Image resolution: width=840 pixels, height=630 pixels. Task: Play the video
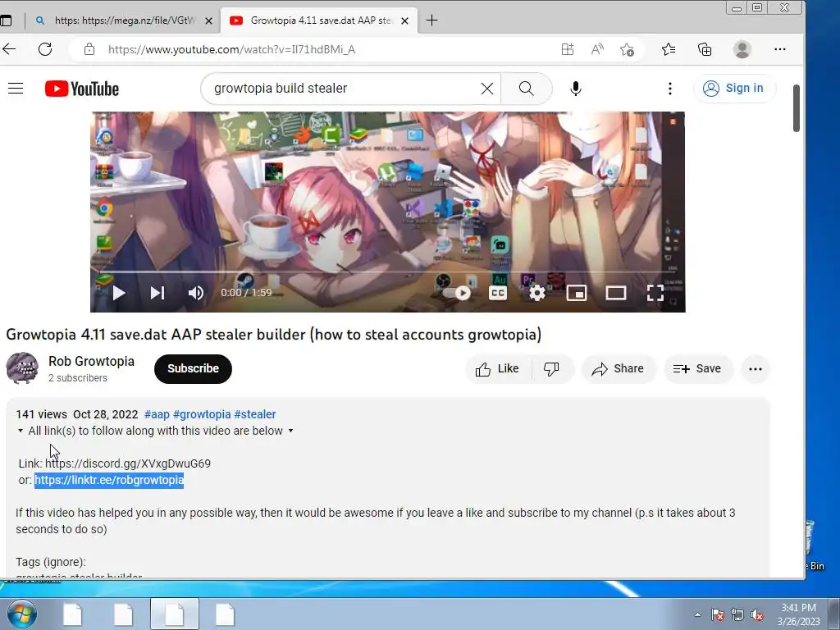coord(119,293)
